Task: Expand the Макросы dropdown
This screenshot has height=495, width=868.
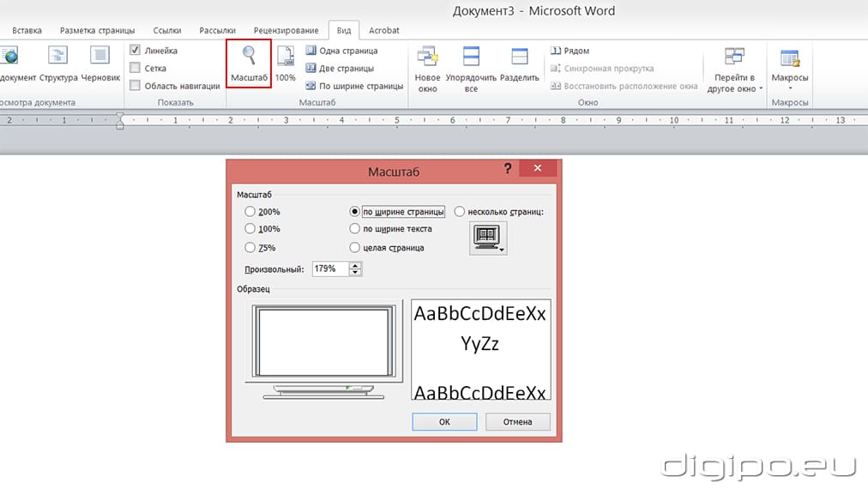Action: pyautogui.click(x=789, y=88)
